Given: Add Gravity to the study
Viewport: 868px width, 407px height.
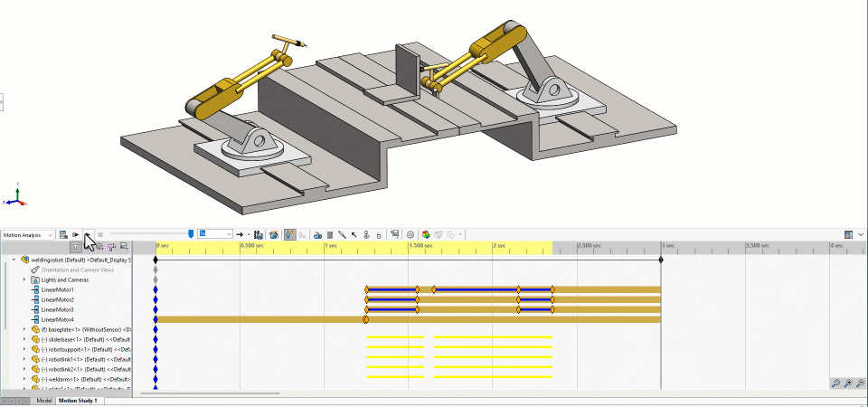Looking at the screenshot, I should (378, 234).
